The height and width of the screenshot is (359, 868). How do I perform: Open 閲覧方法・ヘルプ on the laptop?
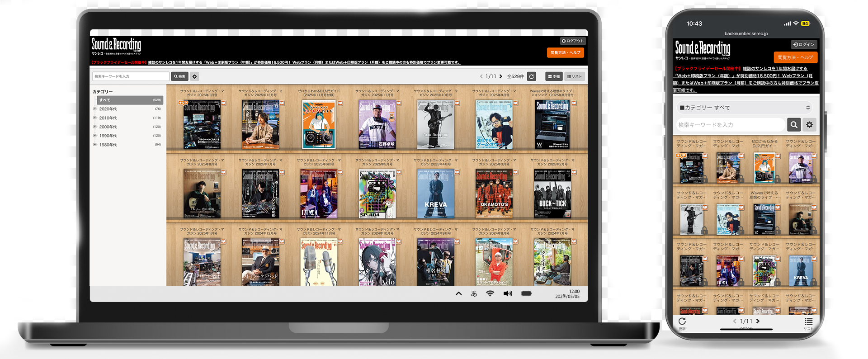(x=566, y=52)
